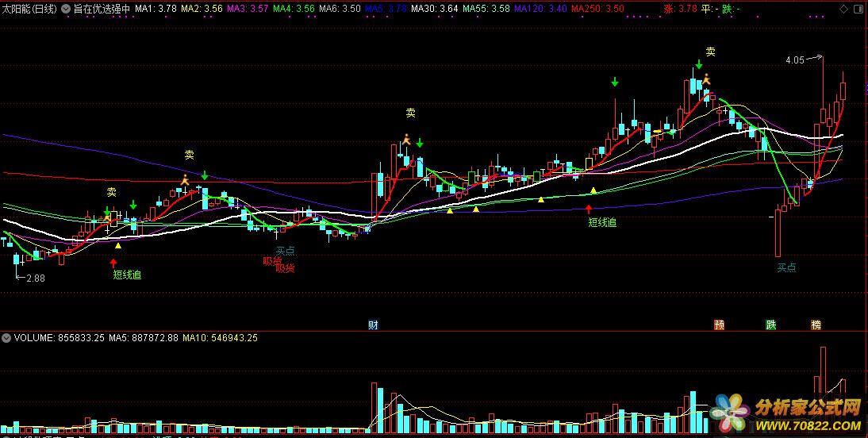Click the leftmost 短线追 signal label

click(127, 275)
